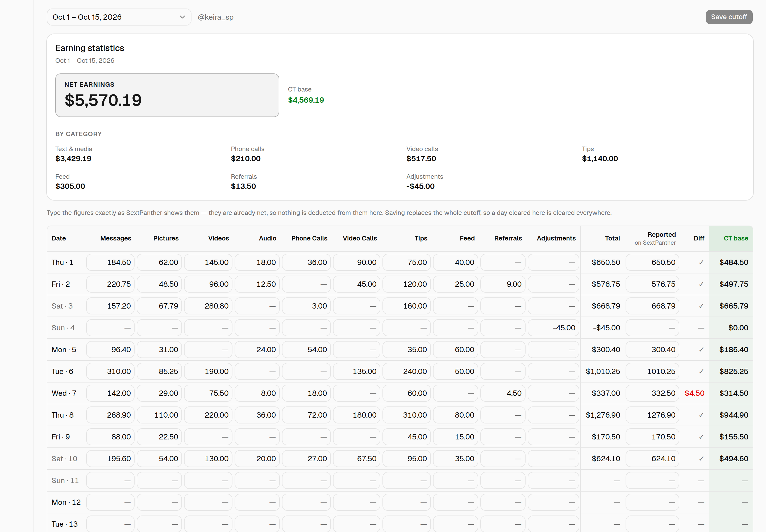Edit Tips field for Tue 6 (240.00)
Screen dimensions: 766x532
pyautogui.click(x=406, y=371)
